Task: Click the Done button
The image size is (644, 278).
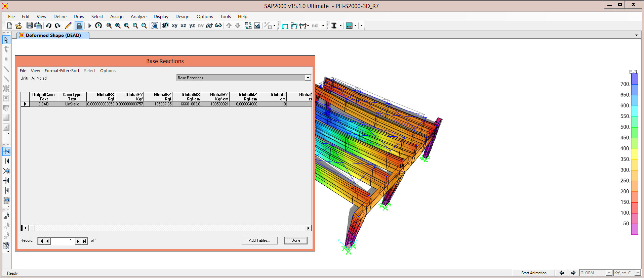Action: (295, 240)
